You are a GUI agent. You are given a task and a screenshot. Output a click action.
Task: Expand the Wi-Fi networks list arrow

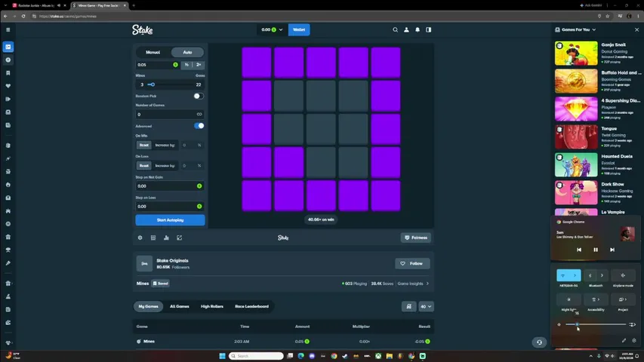pyautogui.click(x=575, y=275)
